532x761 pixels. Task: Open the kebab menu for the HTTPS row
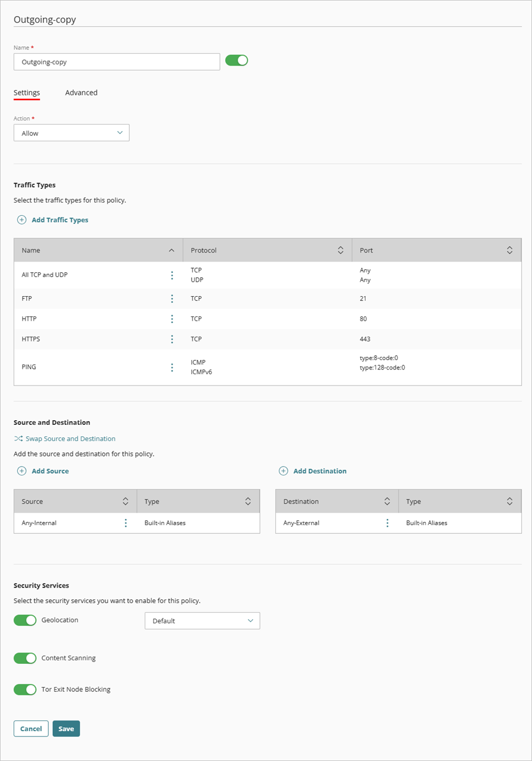(172, 339)
